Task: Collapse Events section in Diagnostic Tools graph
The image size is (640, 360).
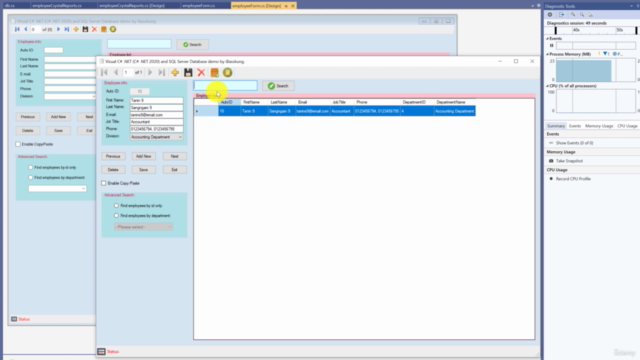Action: [x=547, y=39]
